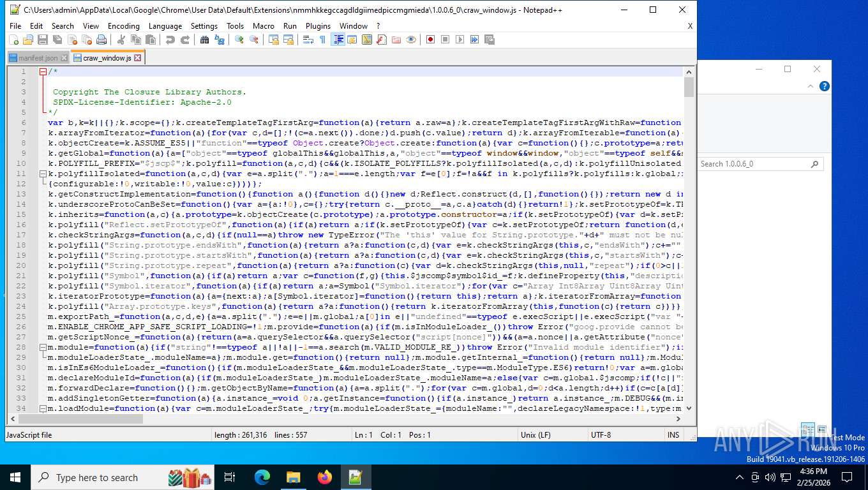The image size is (868, 490).
Task: Start macro recording with red dot icon
Action: [x=431, y=40]
